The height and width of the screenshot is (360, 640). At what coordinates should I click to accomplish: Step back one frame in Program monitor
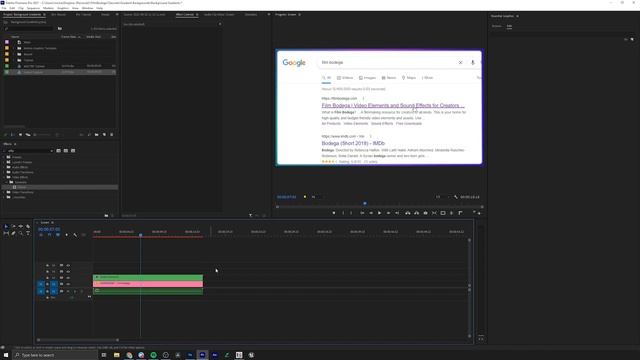pyautogui.click(x=371, y=213)
